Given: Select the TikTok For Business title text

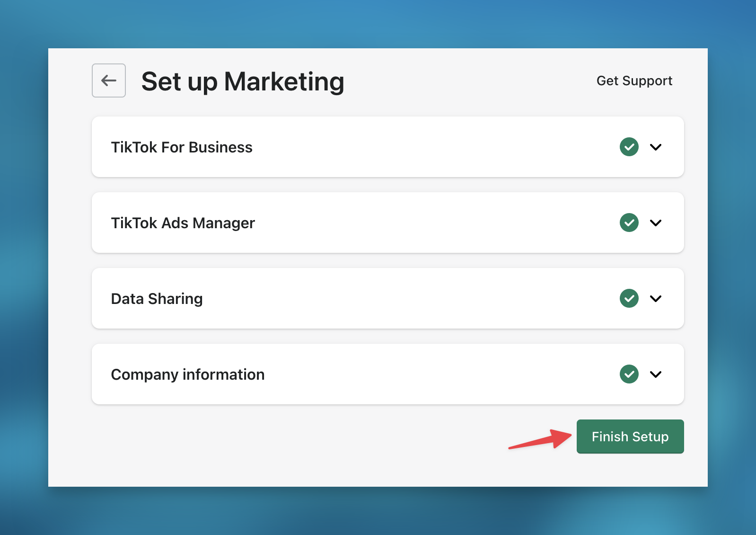Looking at the screenshot, I should click(x=182, y=147).
